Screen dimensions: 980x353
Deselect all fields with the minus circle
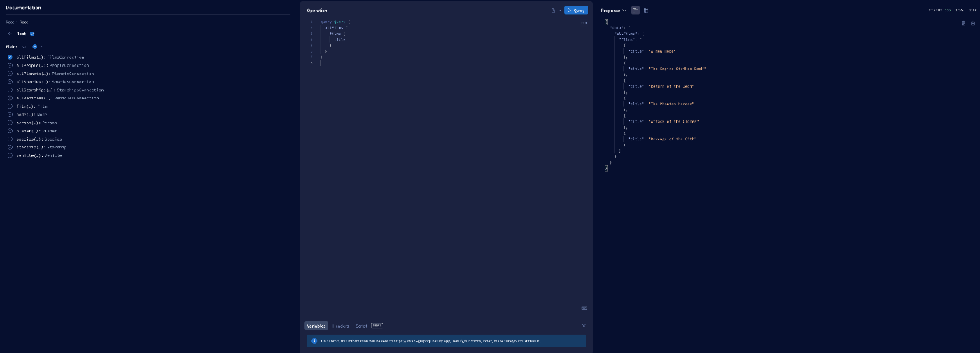click(x=34, y=46)
